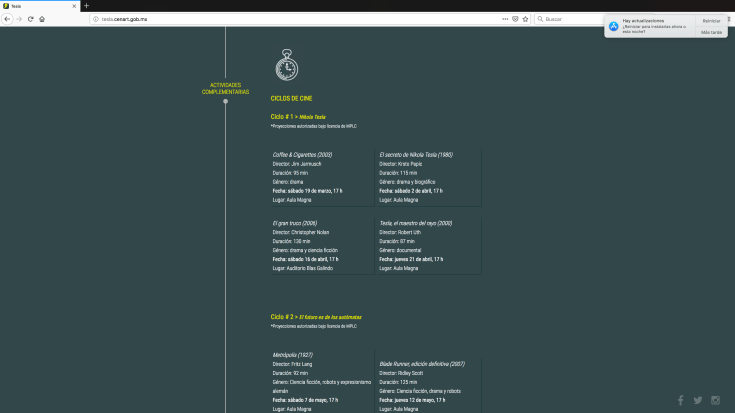Viewport: 735px width, 413px height.
Task: Click the browser back arrow
Action: coord(7,19)
